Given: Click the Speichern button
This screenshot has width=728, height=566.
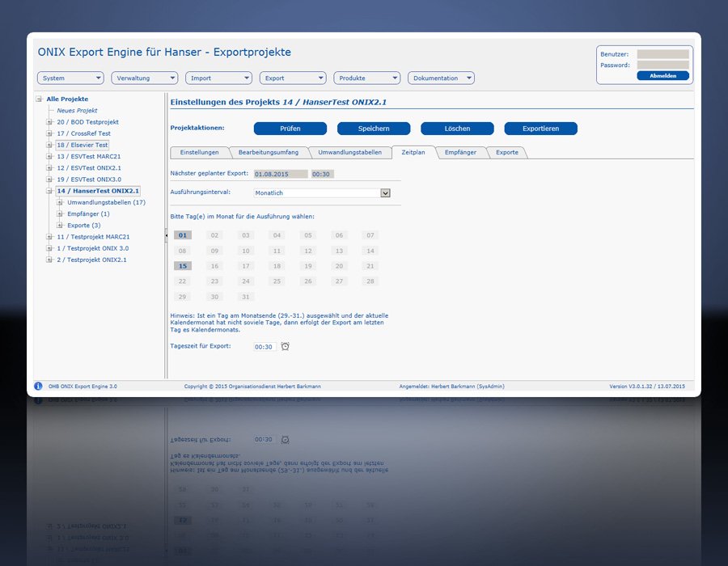Looking at the screenshot, I should (374, 129).
